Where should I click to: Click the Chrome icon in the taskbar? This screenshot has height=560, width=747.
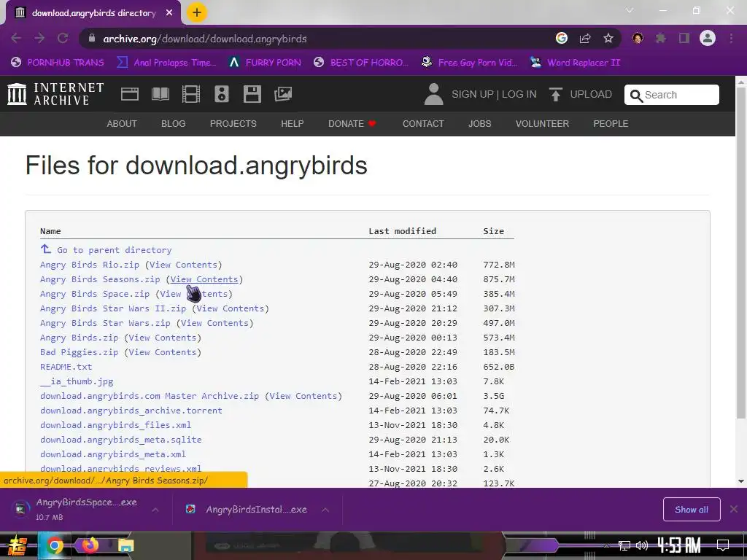(x=54, y=545)
